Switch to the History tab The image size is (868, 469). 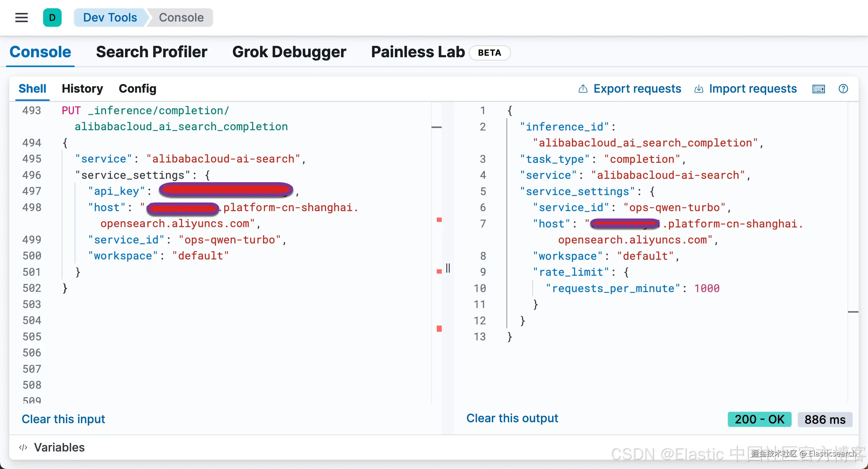[x=83, y=89]
